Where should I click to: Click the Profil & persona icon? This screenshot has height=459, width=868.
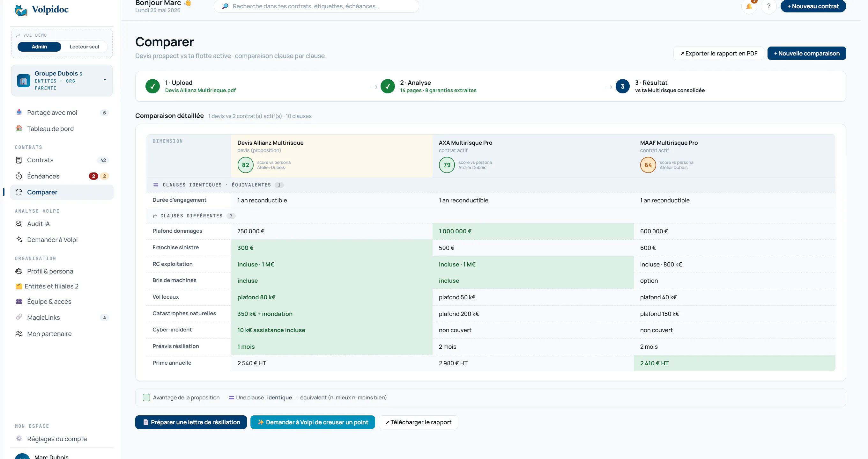coord(19,271)
